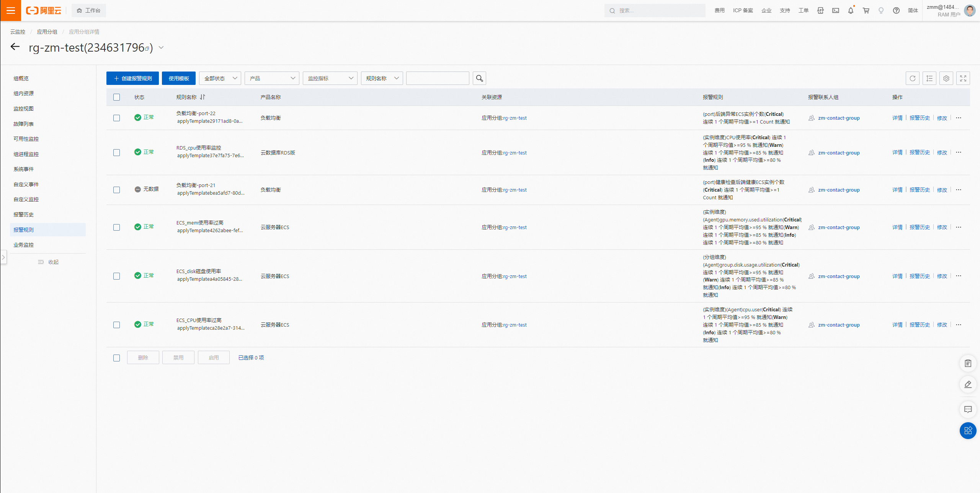This screenshot has height=493, width=980.
Task: Check the ECS_mem使用率过高 row checkbox
Action: click(x=117, y=227)
